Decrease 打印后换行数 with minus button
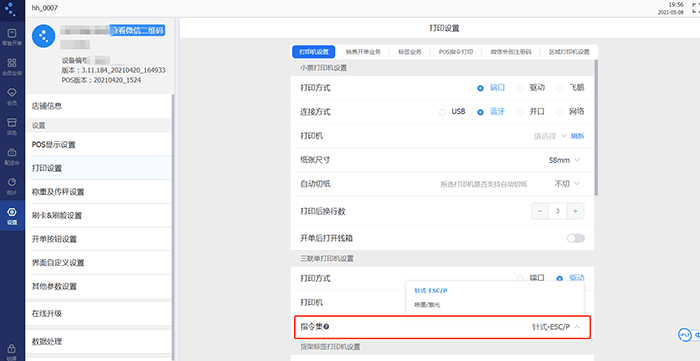The height and width of the screenshot is (361, 700). click(540, 211)
